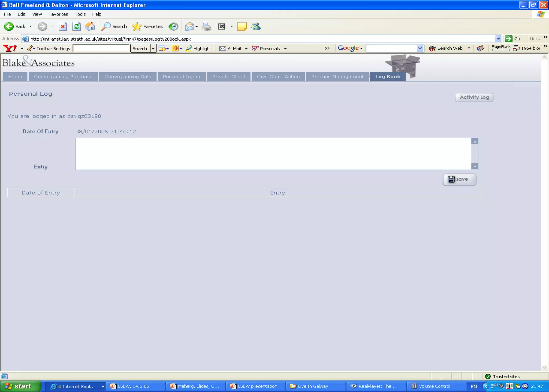Switch to the Personal Injury tab
The image size is (549, 392).
pyautogui.click(x=181, y=77)
